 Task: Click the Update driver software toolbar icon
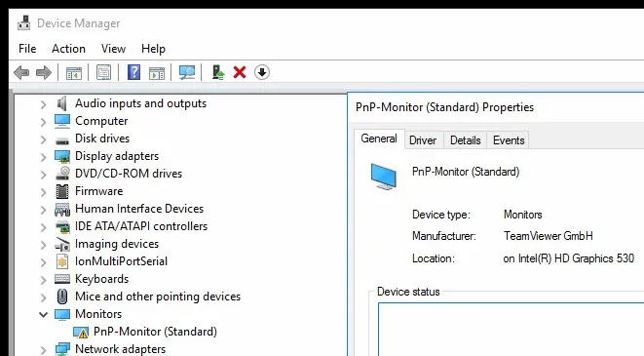[218, 73]
